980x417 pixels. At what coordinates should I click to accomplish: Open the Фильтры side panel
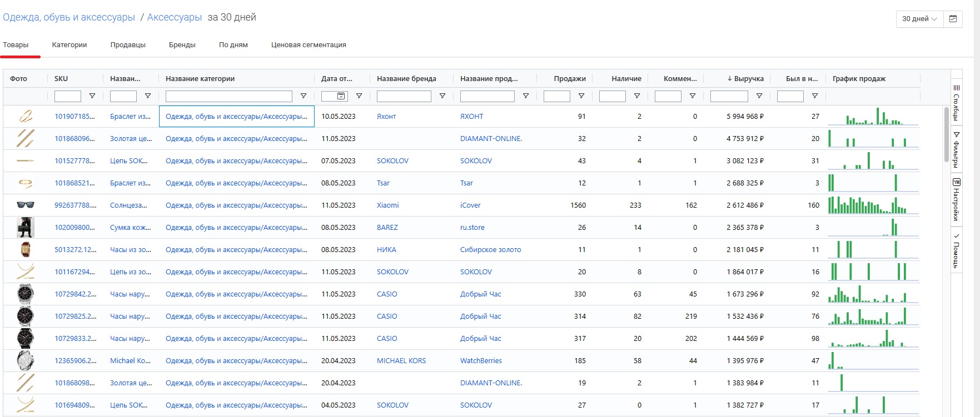[x=956, y=149]
